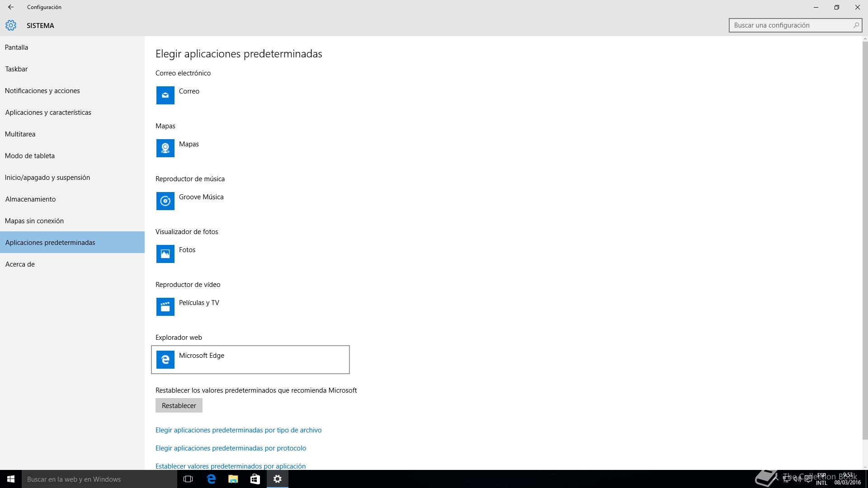
Task: Open the Multitarea section
Action: point(72,134)
